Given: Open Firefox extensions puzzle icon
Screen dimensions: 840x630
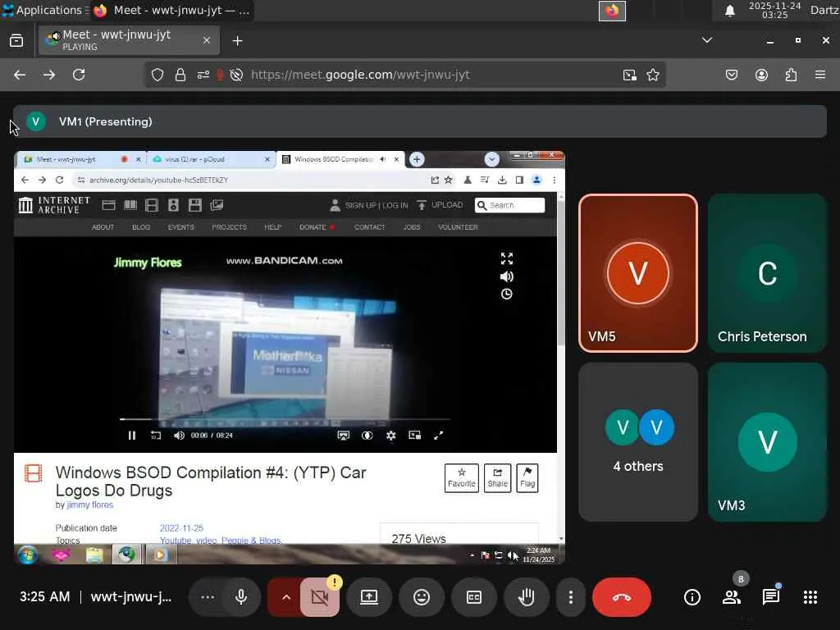Looking at the screenshot, I should click(791, 75).
